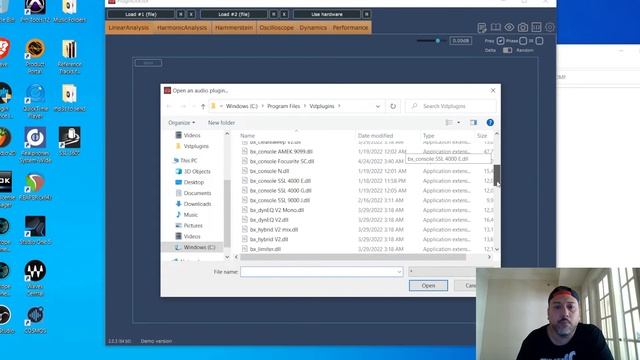Open Waves Central desktop shortcut

[35, 278]
